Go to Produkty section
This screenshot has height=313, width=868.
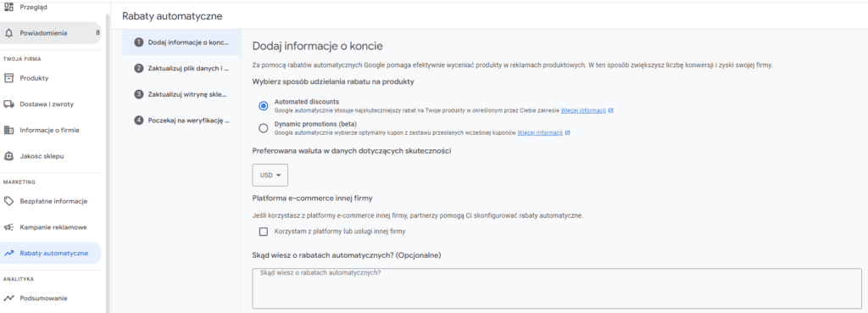51,78
